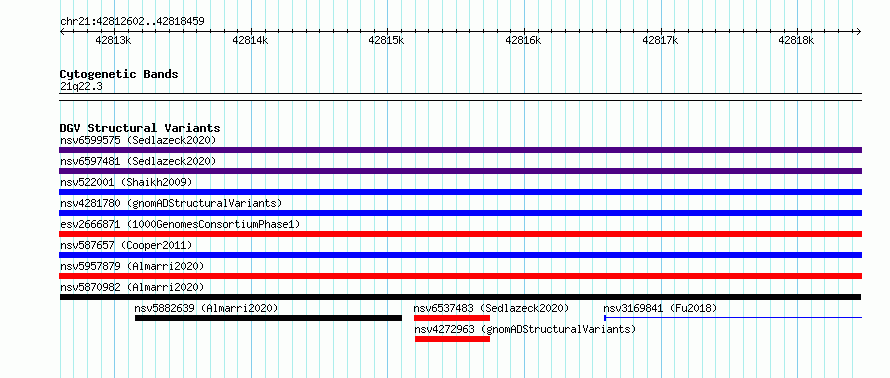Click the Cytogenetic Bands track title
This screenshot has width=890, height=378.
pyautogui.click(x=119, y=74)
